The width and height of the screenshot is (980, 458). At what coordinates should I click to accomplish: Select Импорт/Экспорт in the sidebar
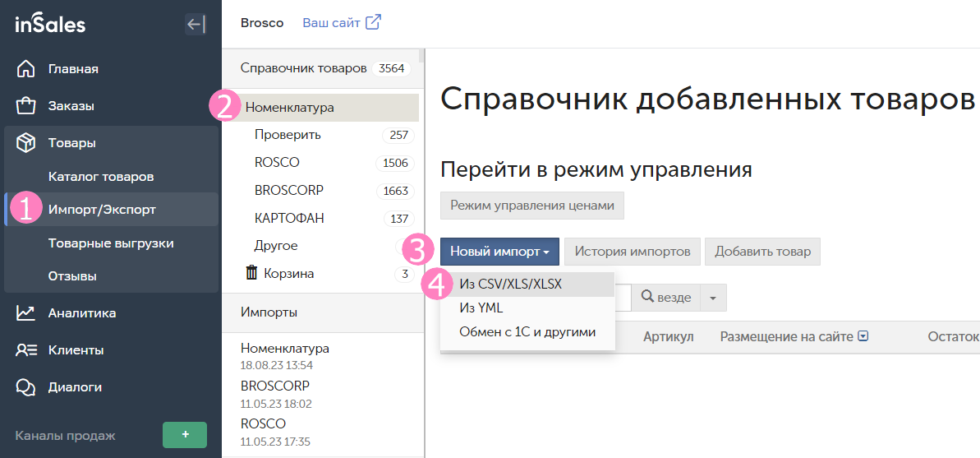tap(111, 209)
